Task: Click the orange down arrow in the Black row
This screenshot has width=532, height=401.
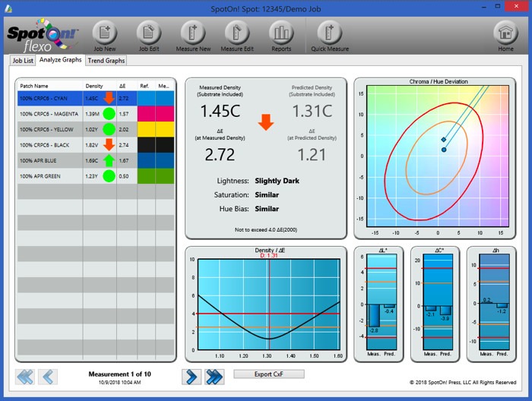Action: coord(109,145)
